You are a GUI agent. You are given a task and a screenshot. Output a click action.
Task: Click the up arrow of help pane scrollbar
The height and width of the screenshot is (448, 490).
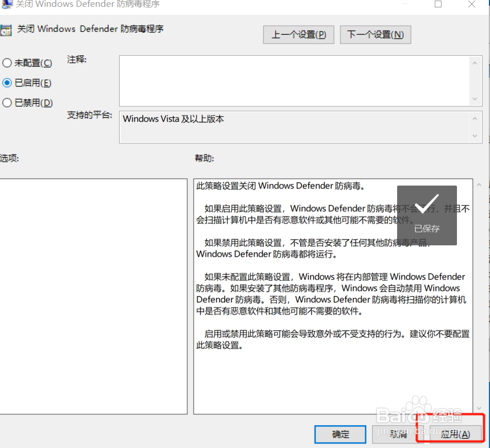[479, 185]
